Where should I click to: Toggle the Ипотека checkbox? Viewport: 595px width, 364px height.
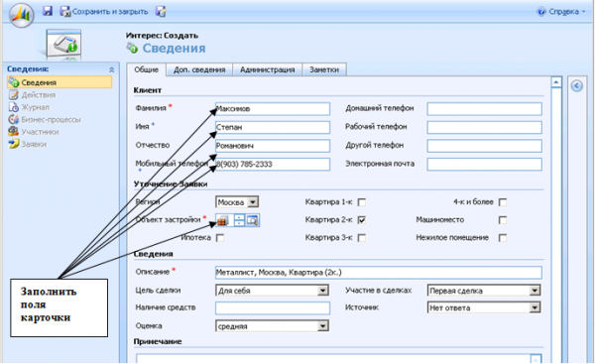coord(220,238)
